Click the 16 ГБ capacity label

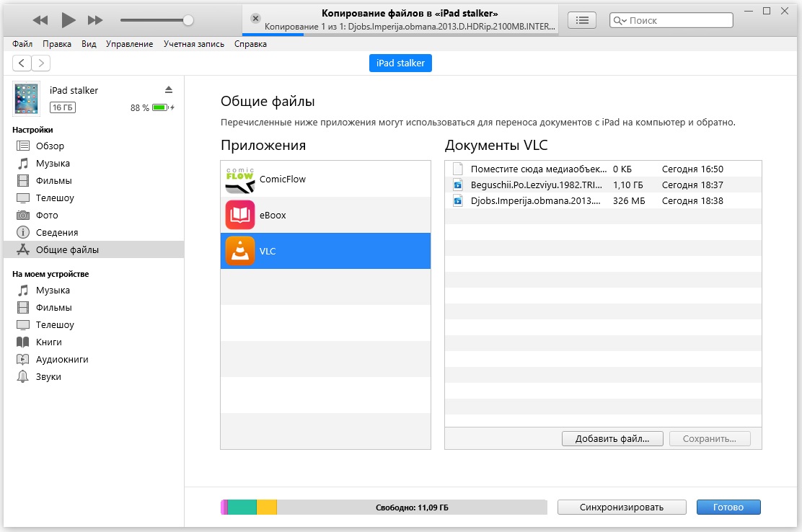coord(63,107)
